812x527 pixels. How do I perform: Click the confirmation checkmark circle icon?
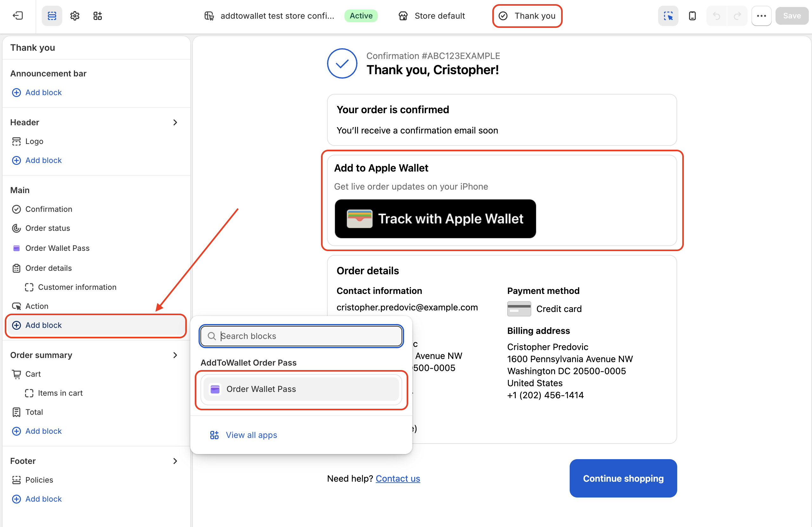342,63
